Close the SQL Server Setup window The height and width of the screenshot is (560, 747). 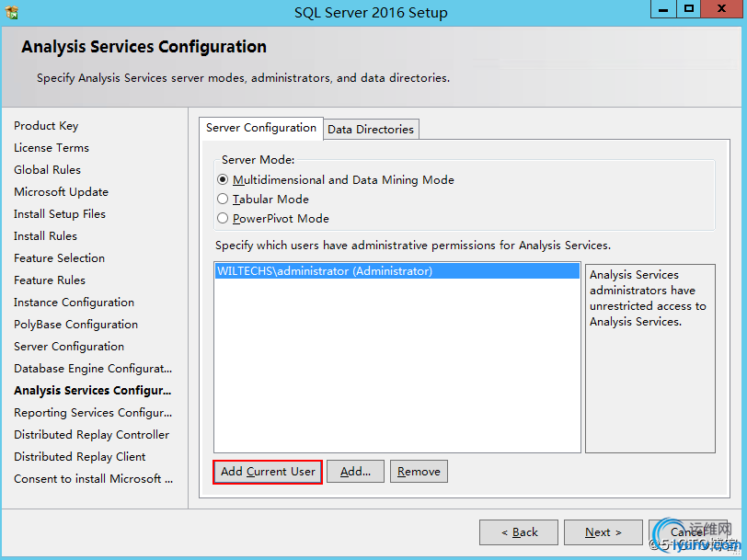722,8
